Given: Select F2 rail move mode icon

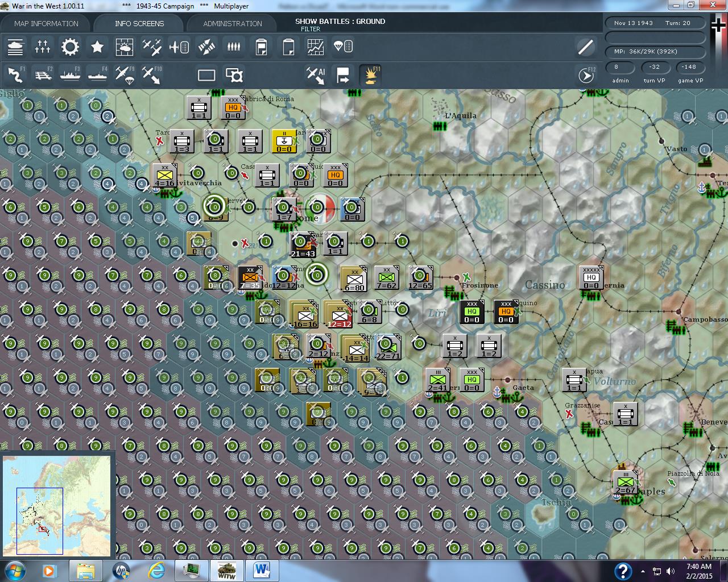Looking at the screenshot, I should [x=43, y=74].
